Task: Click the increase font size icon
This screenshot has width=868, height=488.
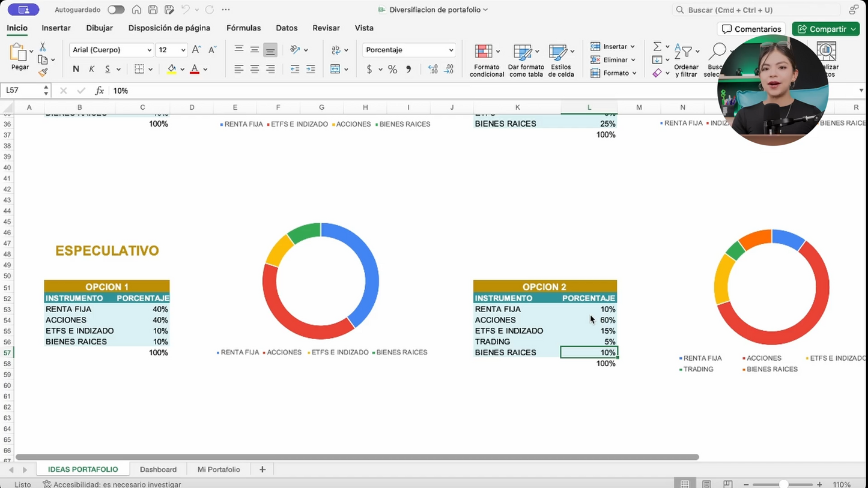Action: click(x=196, y=50)
